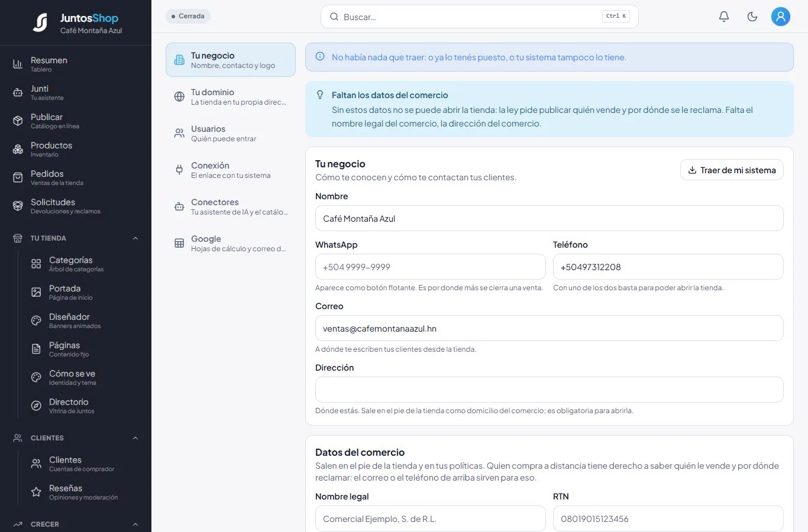Viewport: 808px width, 532px height.
Task: Click the Directorio compass icon
Action: click(x=36, y=406)
